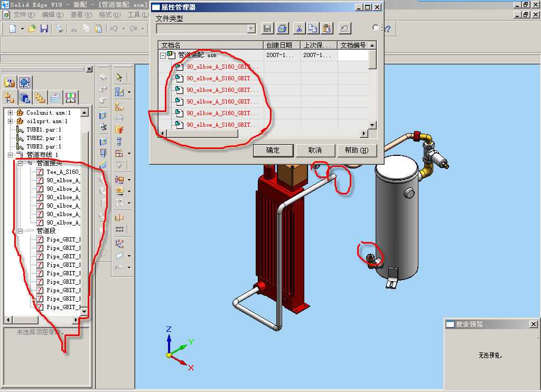Open the gear settings tab in EdgeBar
The height and width of the screenshot is (392, 541).
point(25,83)
